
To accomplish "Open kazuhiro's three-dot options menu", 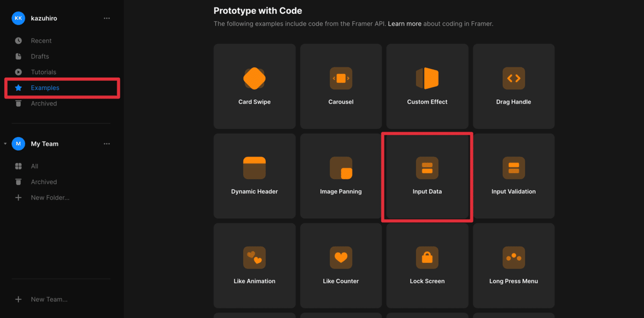I will [107, 18].
